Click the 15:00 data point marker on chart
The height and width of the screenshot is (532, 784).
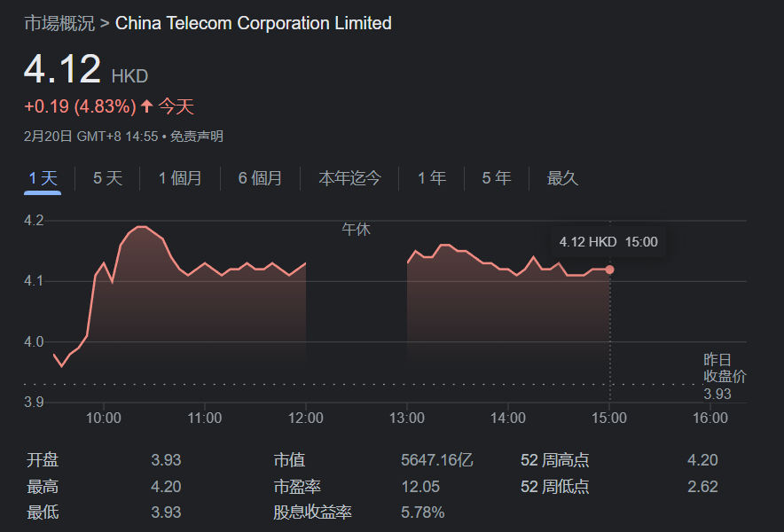click(x=609, y=270)
